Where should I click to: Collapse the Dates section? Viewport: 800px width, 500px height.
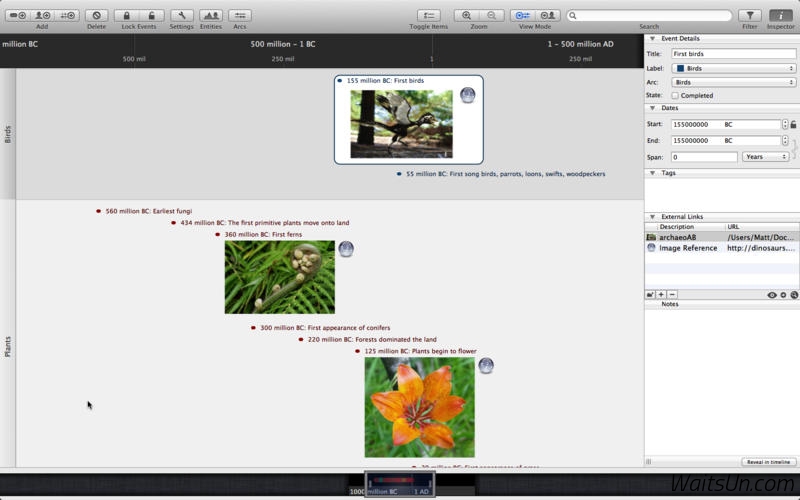pos(652,108)
